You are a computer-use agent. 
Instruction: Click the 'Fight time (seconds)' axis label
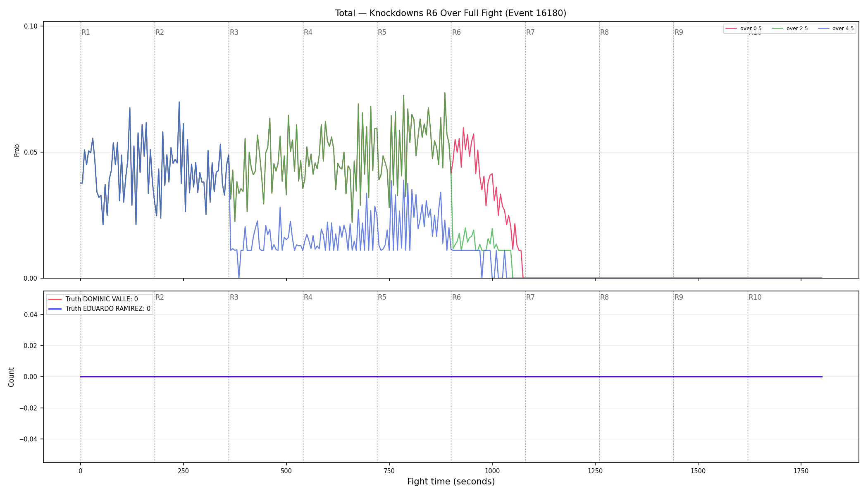coord(451,482)
